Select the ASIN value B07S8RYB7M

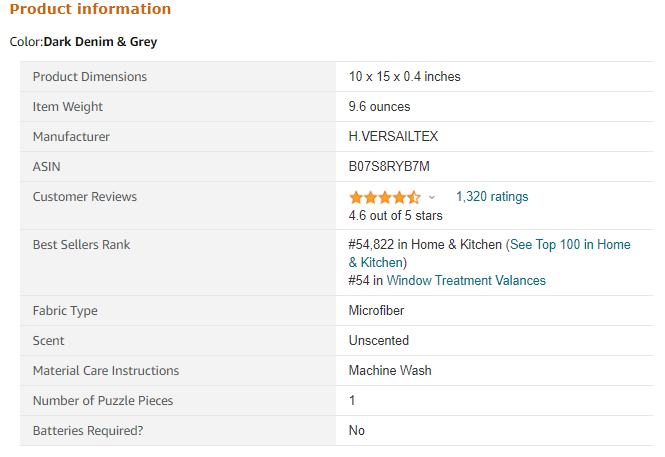tap(389, 167)
